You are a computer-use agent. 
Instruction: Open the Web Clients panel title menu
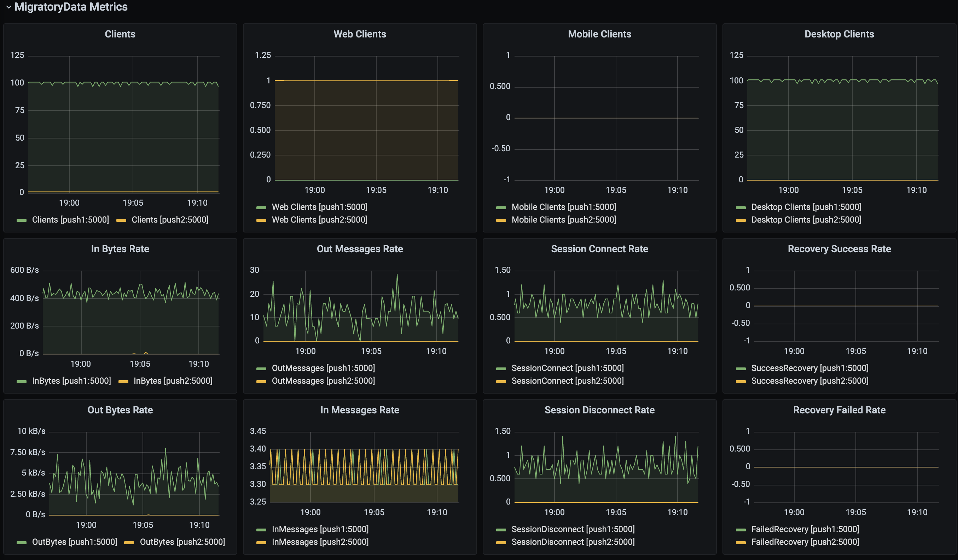point(360,34)
